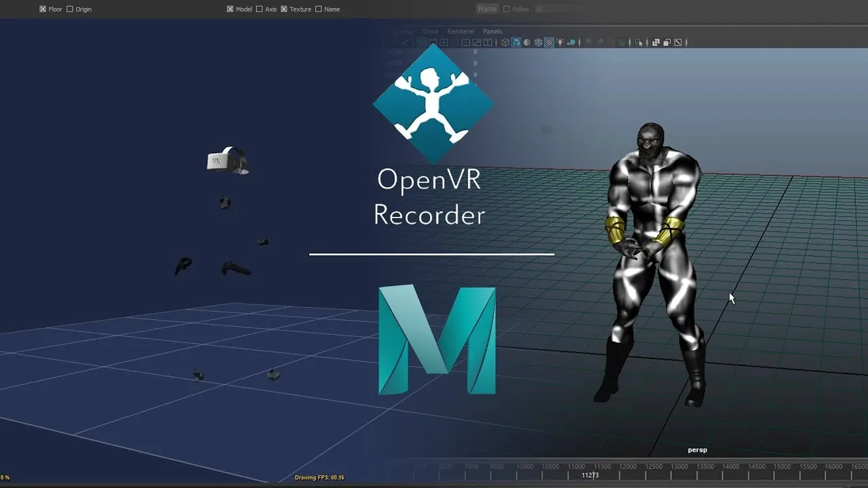
Task: Enable the Axis checkbox
Action: coord(259,9)
